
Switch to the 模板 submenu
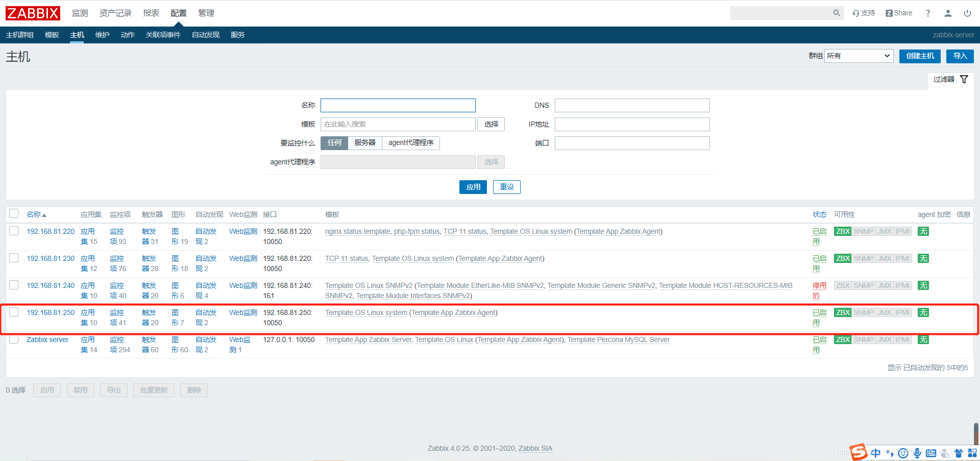coord(52,35)
